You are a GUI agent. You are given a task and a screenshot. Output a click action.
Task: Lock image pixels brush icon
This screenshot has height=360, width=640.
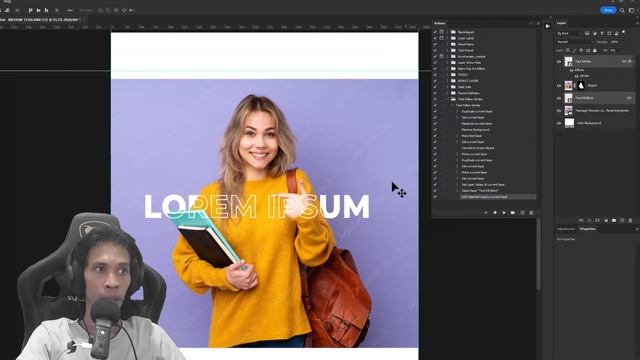(574, 50)
